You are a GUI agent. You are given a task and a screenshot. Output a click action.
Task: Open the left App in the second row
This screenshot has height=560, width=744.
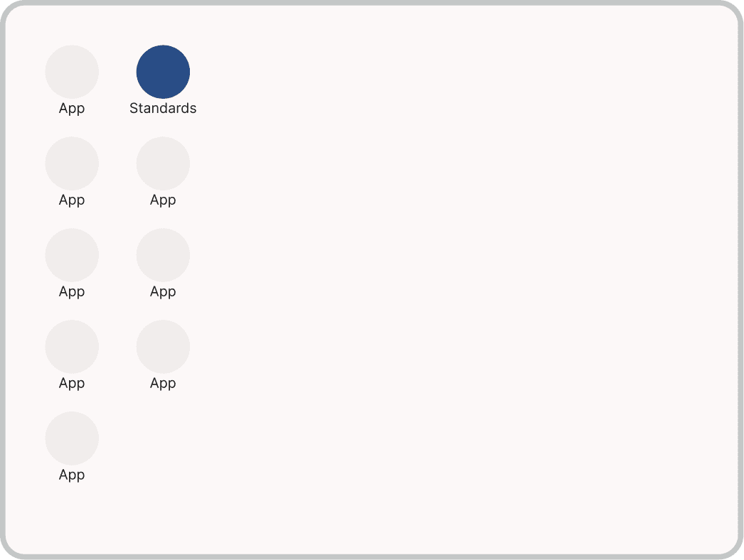pyautogui.click(x=72, y=163)
